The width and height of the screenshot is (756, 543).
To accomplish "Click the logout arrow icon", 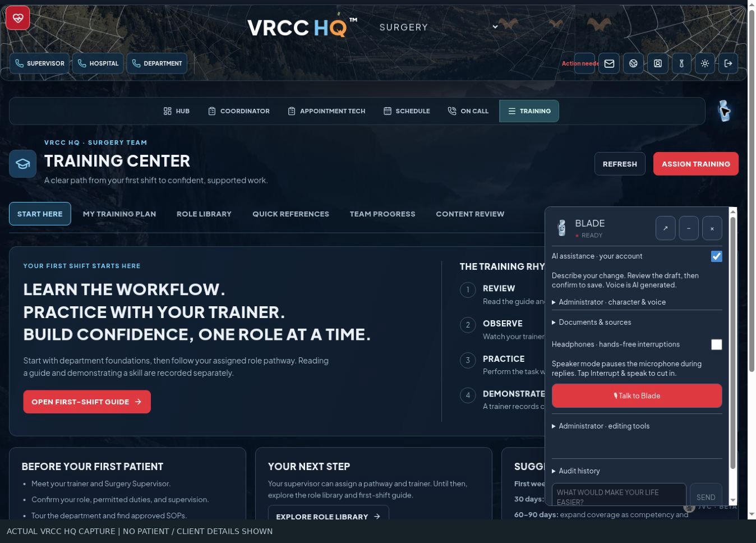I will pyautogui.click(x=728, y=63).
